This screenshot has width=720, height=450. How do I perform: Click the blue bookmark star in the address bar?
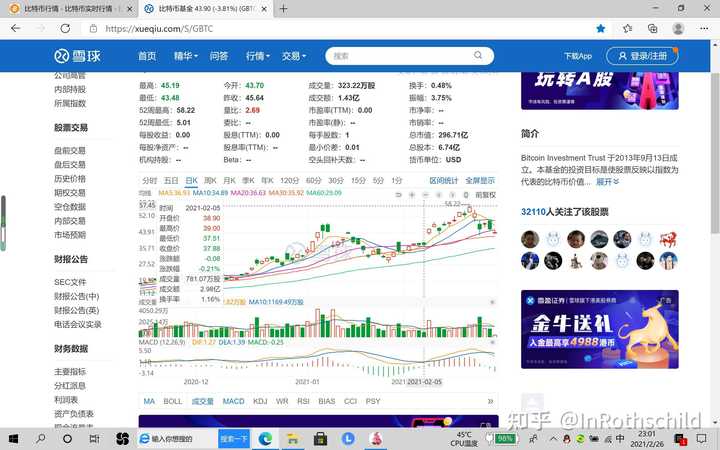pyautogui.click(x=601, y=28)
